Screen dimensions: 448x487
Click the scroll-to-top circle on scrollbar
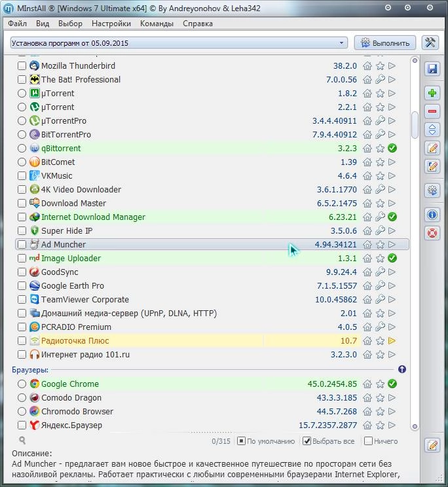pyautogui.click(x=415, y=61)
